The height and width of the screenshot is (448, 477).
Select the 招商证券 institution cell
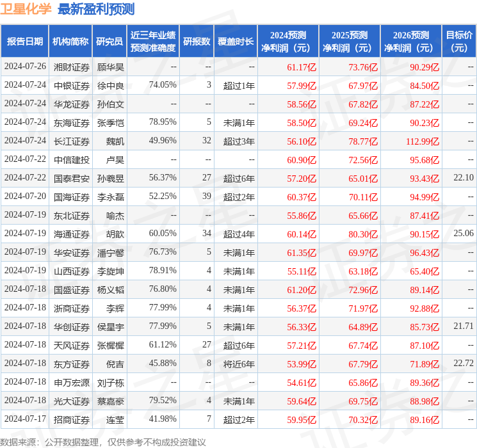click(72, 419)
